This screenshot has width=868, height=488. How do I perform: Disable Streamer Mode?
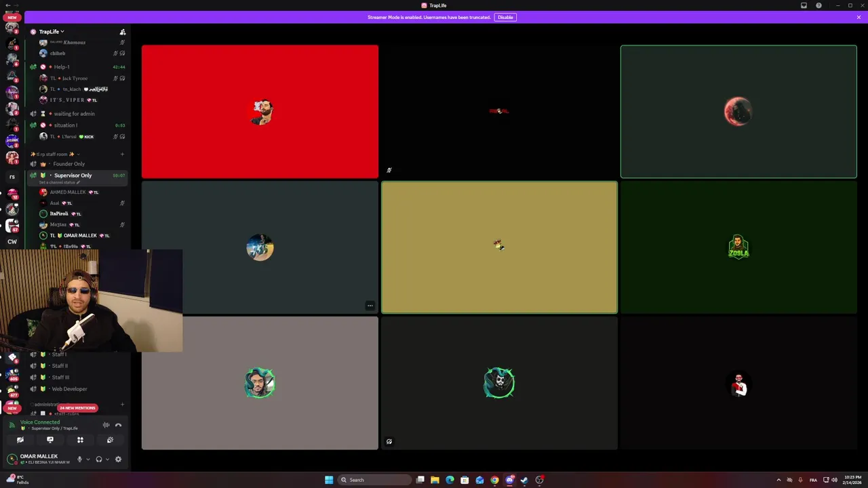pos(505,17)
